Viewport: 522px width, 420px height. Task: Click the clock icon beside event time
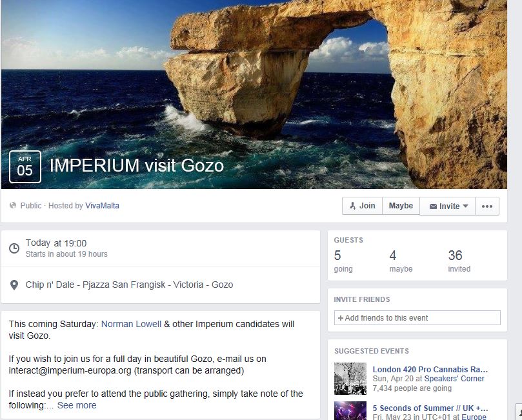tap(14, 248)
